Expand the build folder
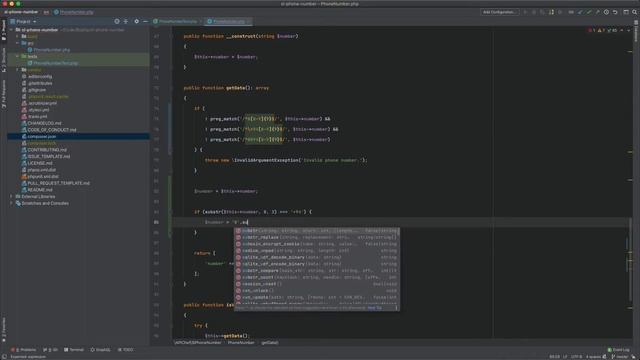640x360 pixels. 18,36
